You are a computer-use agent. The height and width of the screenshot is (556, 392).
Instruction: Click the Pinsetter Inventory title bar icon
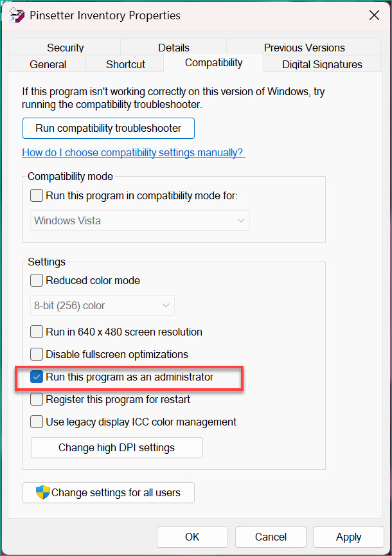17,15
